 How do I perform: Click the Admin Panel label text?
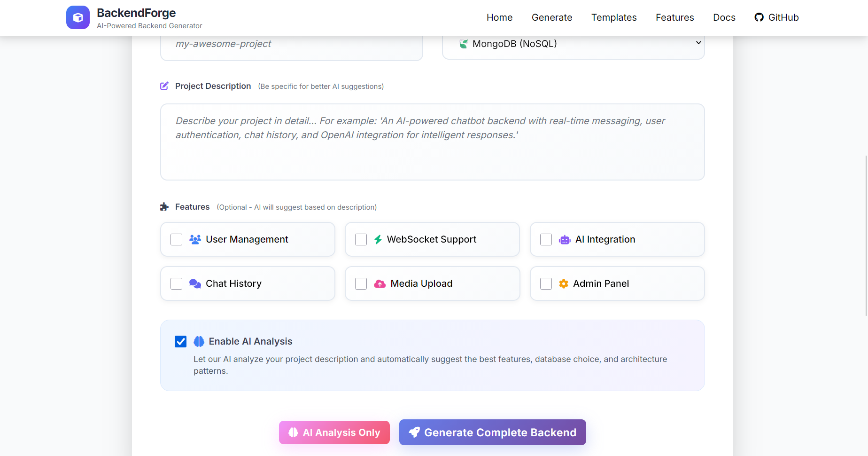point(601,283)
